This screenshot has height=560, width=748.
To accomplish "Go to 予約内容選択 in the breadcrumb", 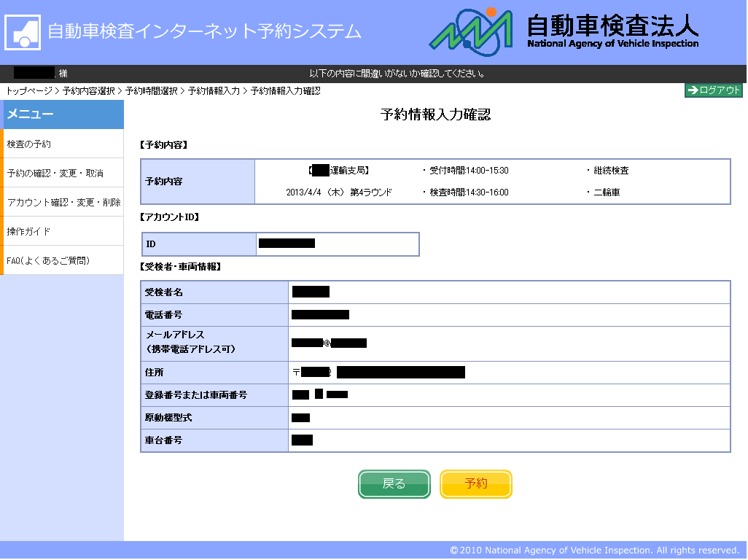I will click(89, 90).
